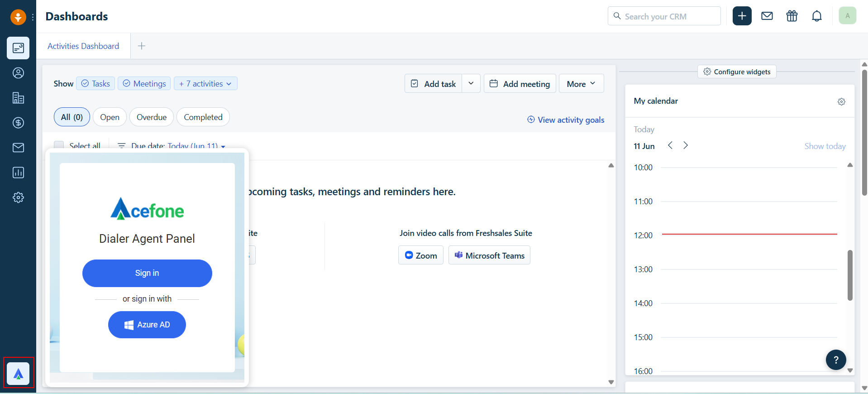The image size is (868, 394).
Task: Select the Overdue filter tab
Action: coord(152,117)
